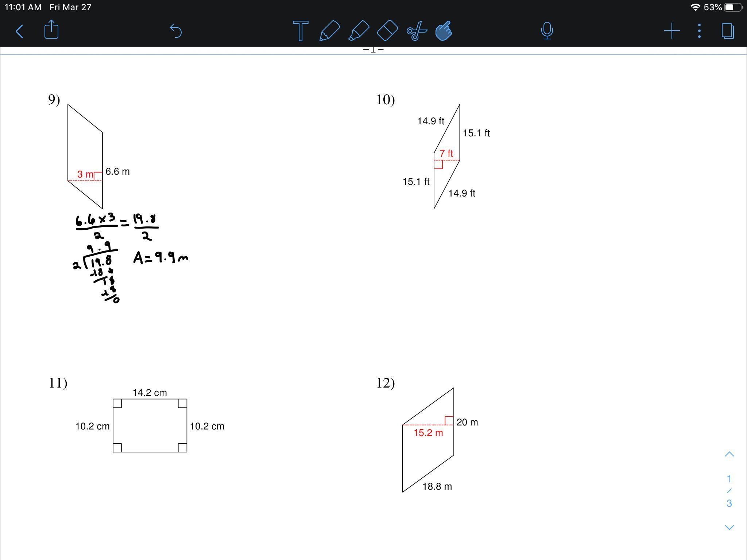This screenshot has height=560, width=747.
Task: Go to previous page with up chevron
Action: click(x=729, y=454)
